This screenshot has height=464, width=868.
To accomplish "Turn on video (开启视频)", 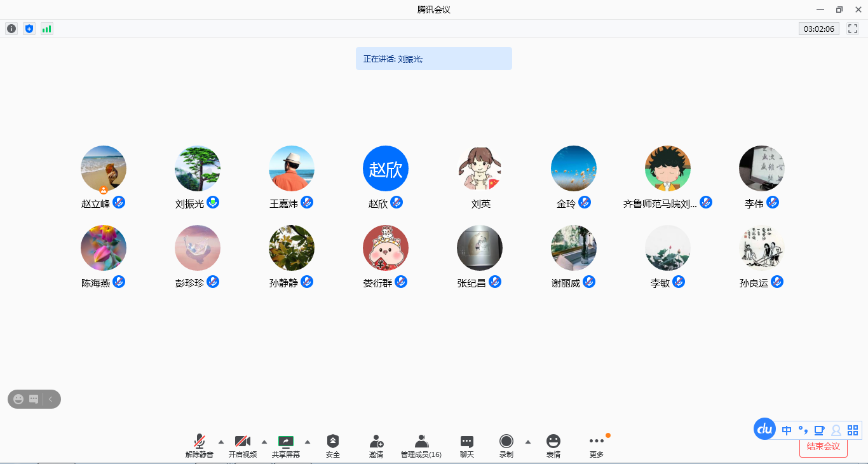I will tap(243, 446).
